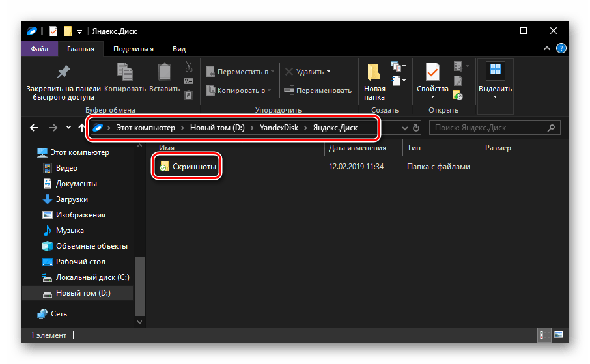Go back with the left arrow

34,128
